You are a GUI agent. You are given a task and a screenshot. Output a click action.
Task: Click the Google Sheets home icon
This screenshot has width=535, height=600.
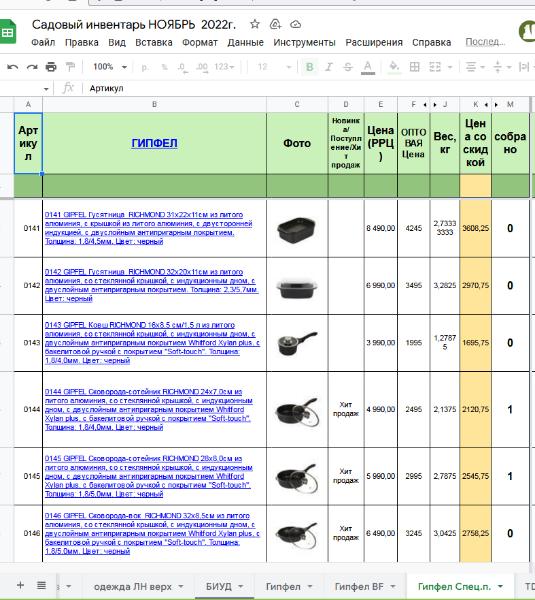(7, 33)
